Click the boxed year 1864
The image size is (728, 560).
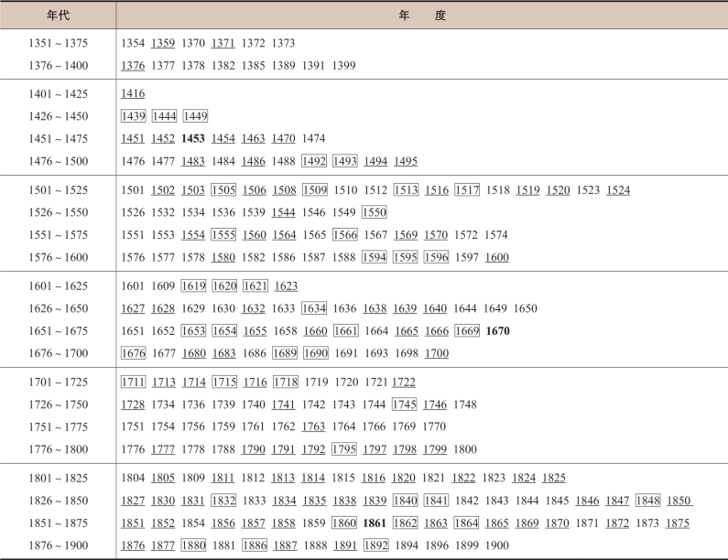[467, 522]
